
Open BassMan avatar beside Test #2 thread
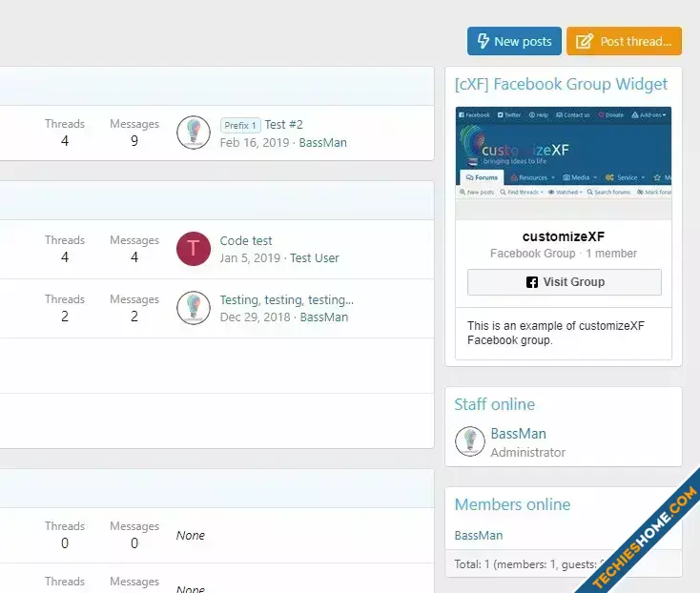[x=194, y=133]
